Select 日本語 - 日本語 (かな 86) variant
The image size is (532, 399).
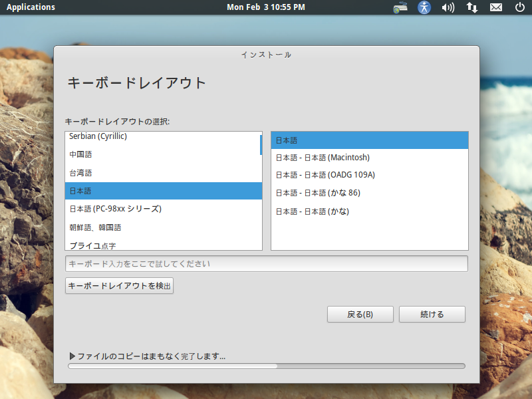tap(370, 193)
